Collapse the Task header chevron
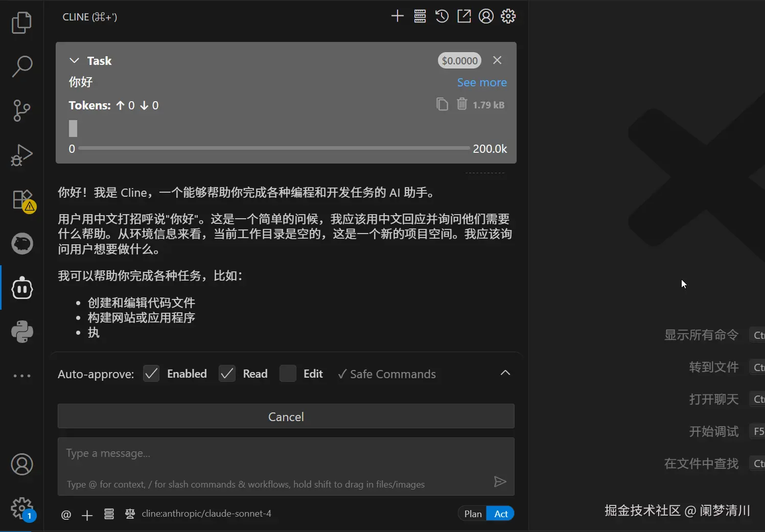765x532 pixels. click(x=74, y=60)
